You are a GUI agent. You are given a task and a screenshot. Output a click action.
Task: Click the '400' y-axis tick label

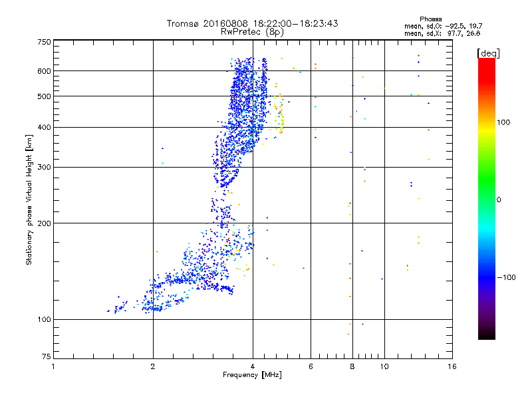pyautogui.click(x=44, y=127)
